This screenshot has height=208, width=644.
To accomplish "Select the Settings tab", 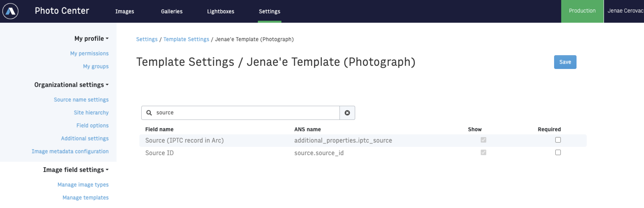I will pyautogui.click(x=269, y=11).
